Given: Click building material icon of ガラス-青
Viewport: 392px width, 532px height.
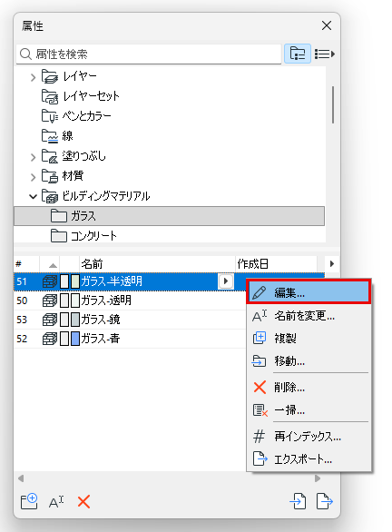Looking at the screenshot, I should click(50, 339).
